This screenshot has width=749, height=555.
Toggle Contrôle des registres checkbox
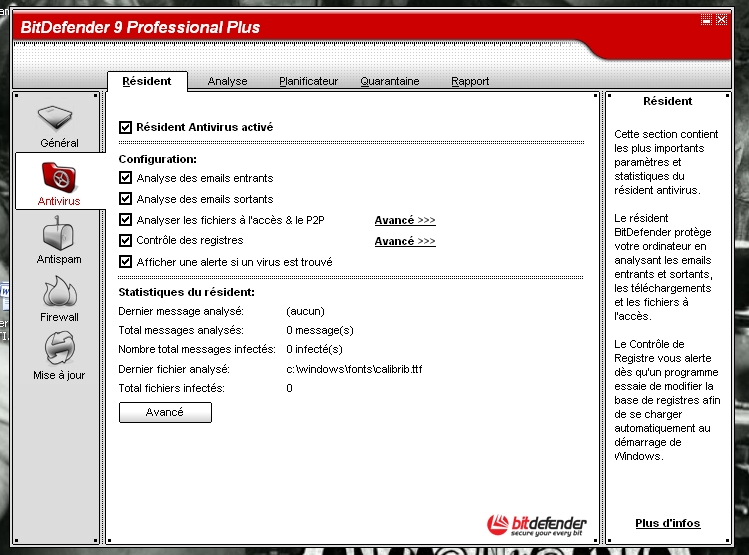125,240
